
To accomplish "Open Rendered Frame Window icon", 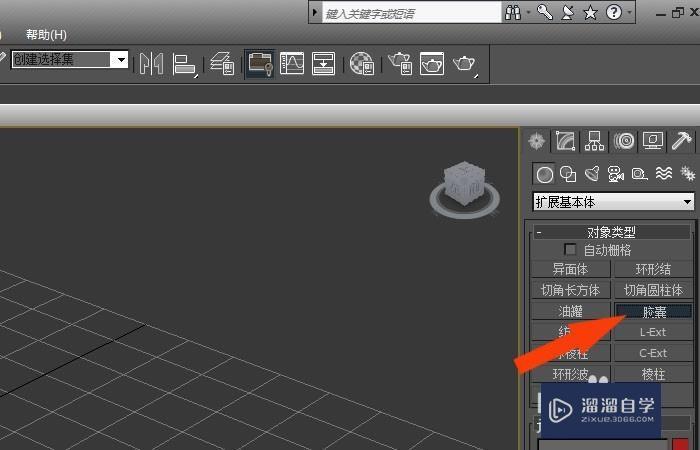I will (x=432, y=63).
